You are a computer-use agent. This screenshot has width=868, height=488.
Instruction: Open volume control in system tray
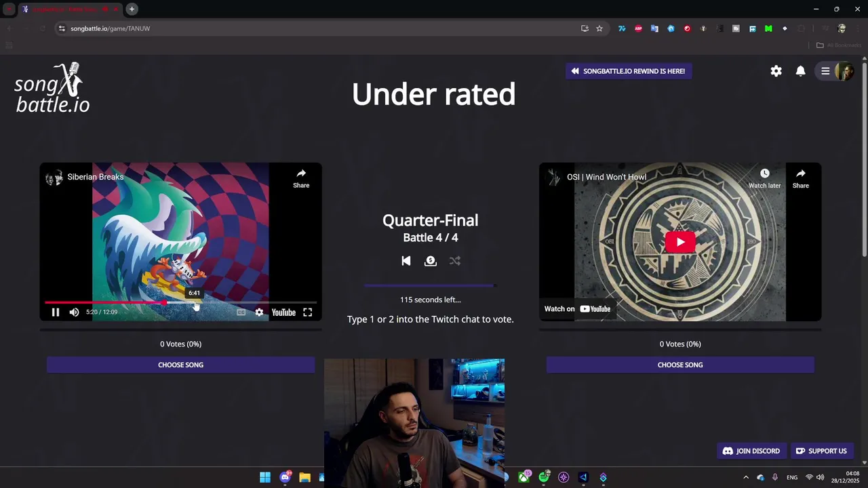tap(821, 477)
